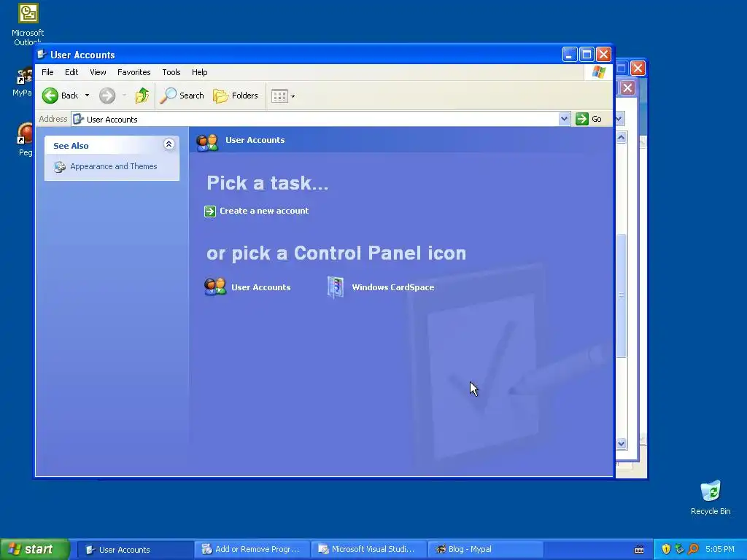Screen dimensions: 747x560
Task: Click the Go button
Action: [589, 119]
